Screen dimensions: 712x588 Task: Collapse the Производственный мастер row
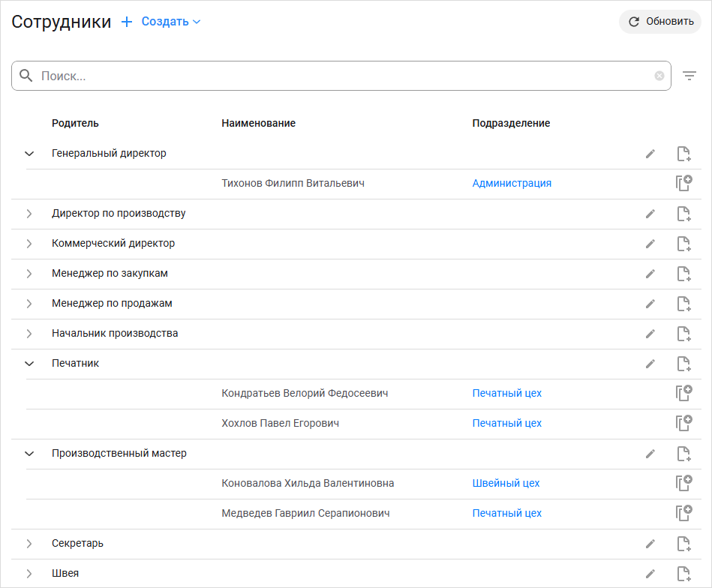29,453
